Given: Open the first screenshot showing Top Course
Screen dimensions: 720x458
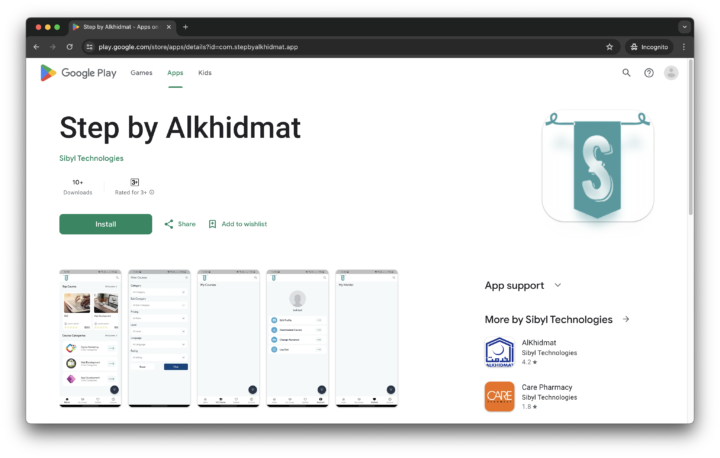Looking at the screenshot, I should click(x=90, y=338).
